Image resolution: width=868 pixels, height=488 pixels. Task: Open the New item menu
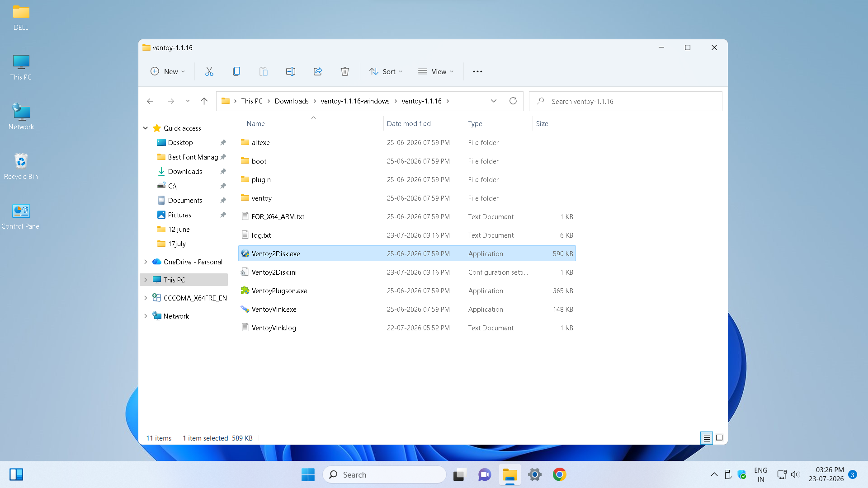[x=167, y=71]
